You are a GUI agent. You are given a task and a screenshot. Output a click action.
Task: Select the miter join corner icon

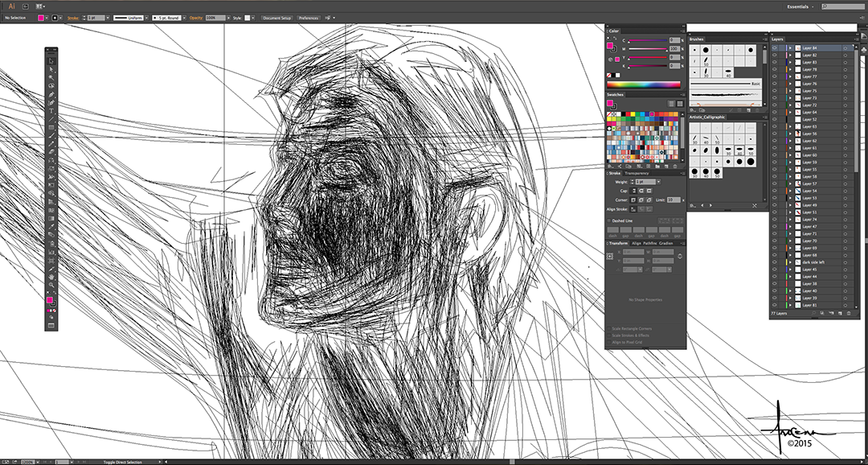tap(633, 200)
